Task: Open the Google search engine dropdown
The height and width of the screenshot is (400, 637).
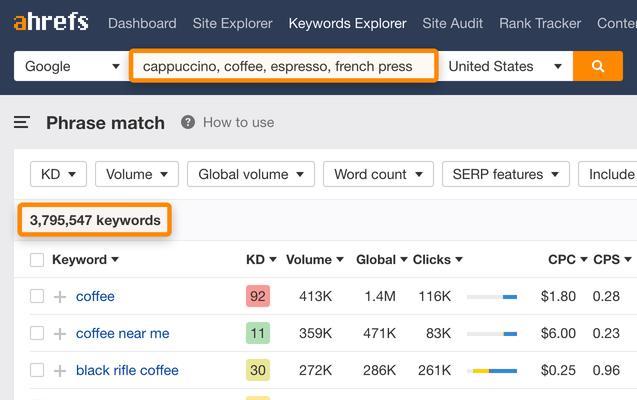Action: [x=72, y=66]
